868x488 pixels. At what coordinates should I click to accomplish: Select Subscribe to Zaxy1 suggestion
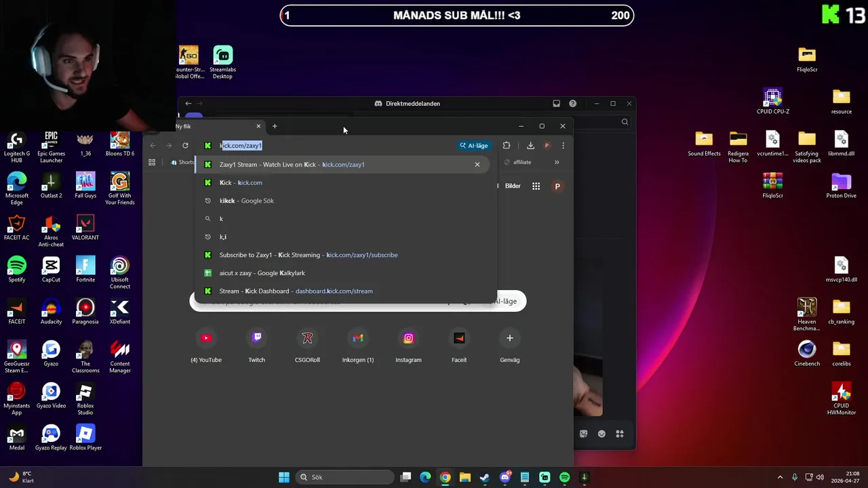tap(346, 255)
